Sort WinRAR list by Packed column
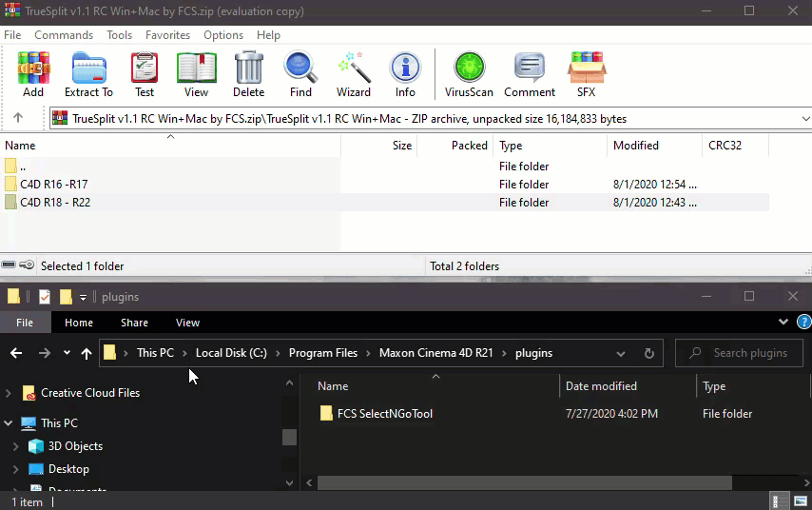 (x=455, y=146)
